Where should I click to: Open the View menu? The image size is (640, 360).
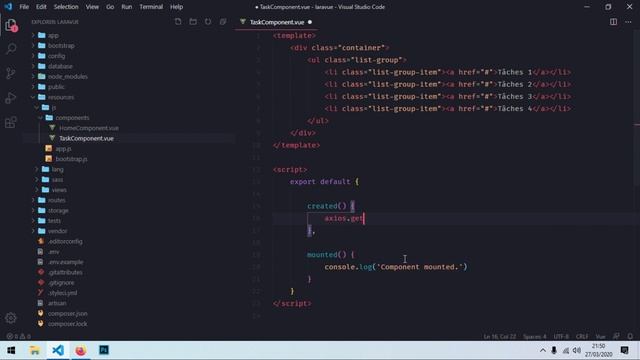pyautogui.click(x=92, y=7)
